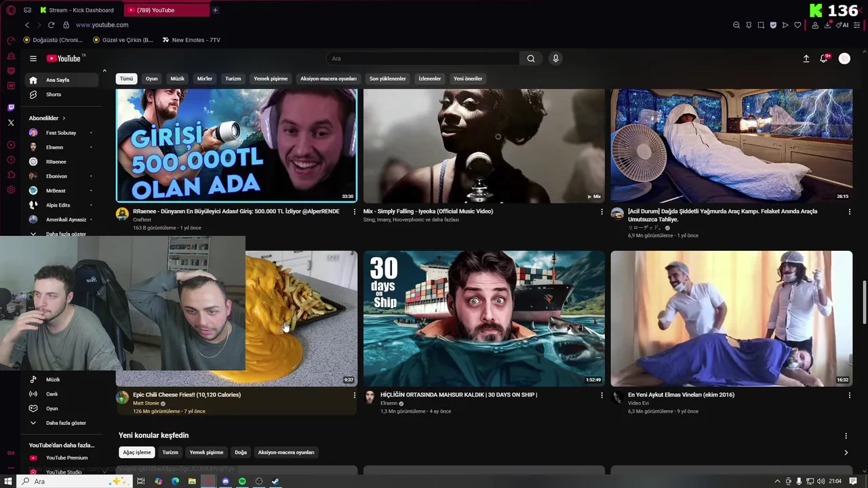Open Matt Stonie channel link
The height and width of the screenshot is (488, 868).
click(x=146, y=403)
